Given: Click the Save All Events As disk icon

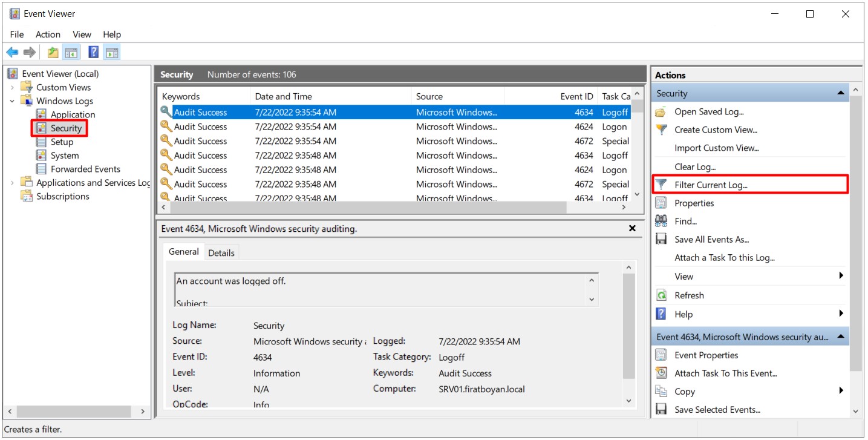Looking at the screenshot, I should point(661,240).
